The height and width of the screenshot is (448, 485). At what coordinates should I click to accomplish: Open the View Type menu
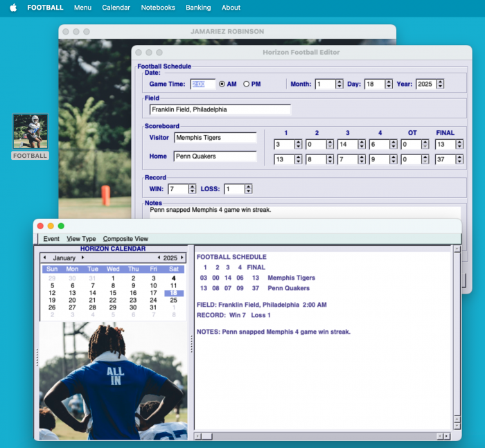(81, 239)
